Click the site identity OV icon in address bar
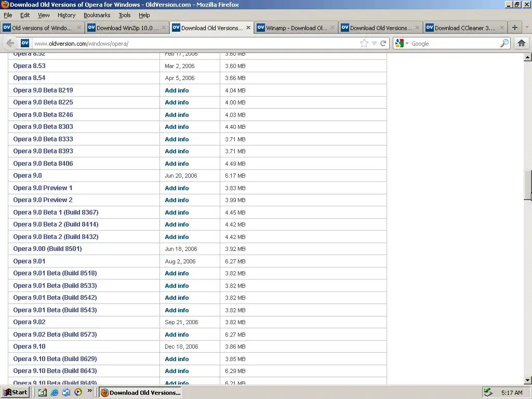The height and width of the screenshot is (399, 532). coord(25,43)
